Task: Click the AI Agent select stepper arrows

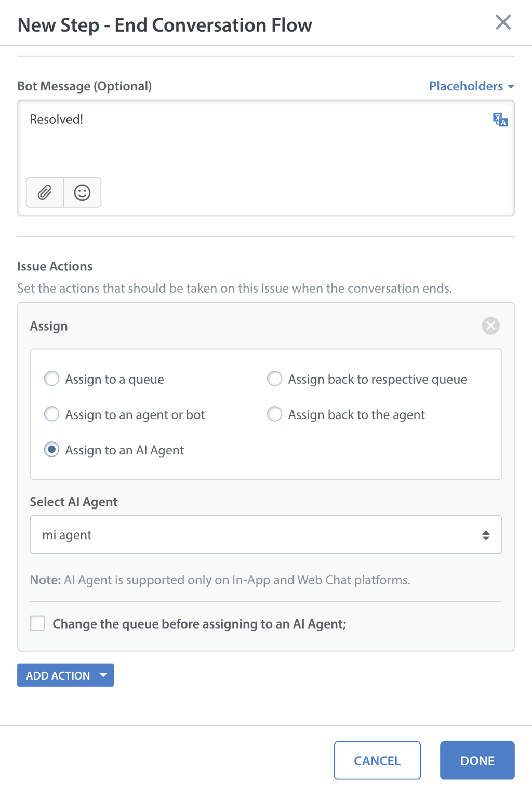Action: (x=486, y=535)
